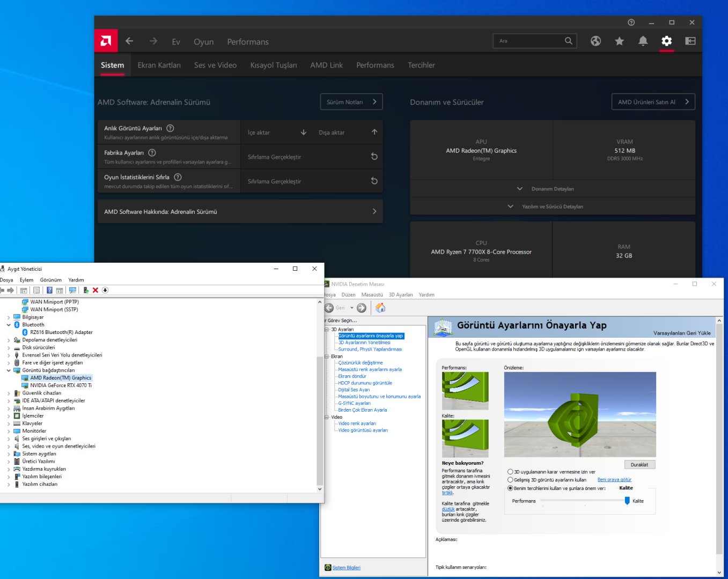Image resolution: width=728 pixels, height=579 pixels.
Task: Expand Klavyeler node in Device Manager
Action: tap(9, 424)
